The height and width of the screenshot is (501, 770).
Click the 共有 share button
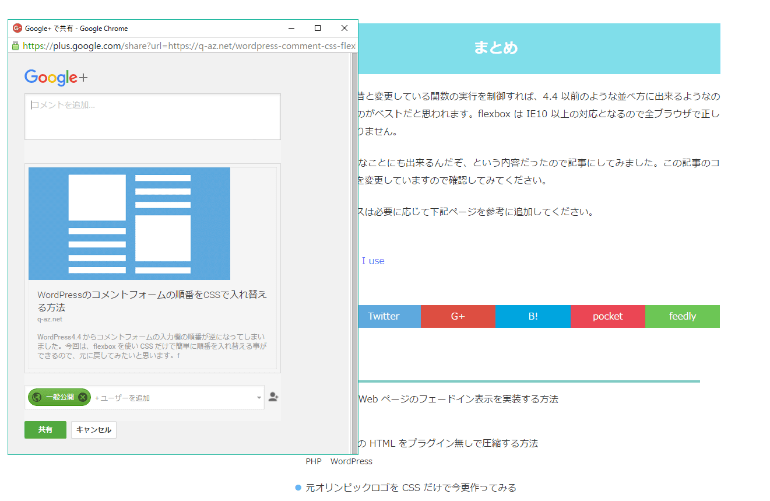point(45,430)
